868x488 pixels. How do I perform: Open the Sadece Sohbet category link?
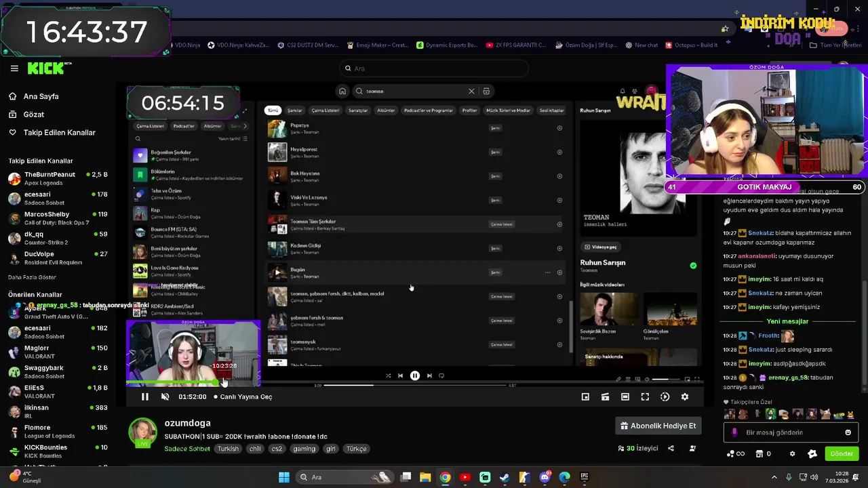pos(187,449)
